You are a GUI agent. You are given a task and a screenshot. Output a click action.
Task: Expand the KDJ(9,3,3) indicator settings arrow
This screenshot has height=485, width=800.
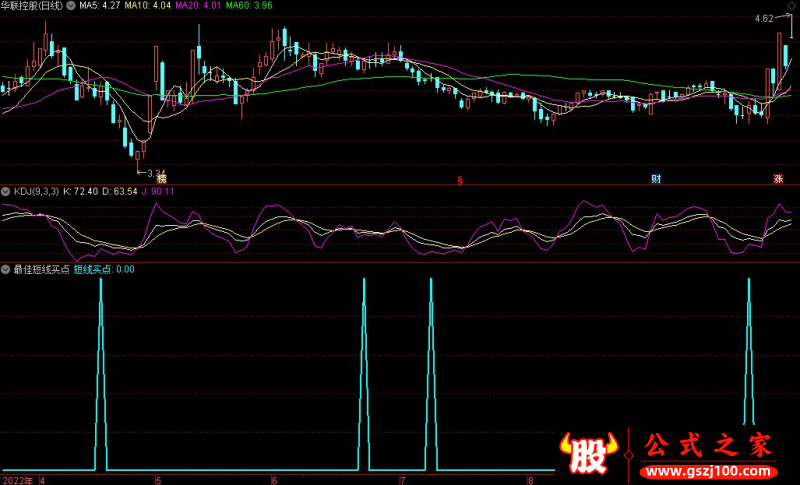(x=6, y=189)
